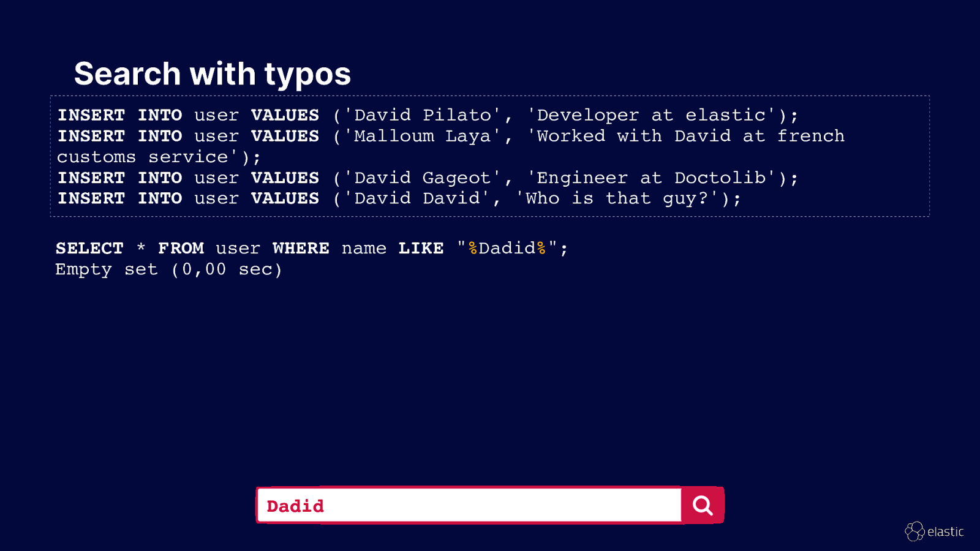
Task: Click the first INSERT line for David Pilato
Action: pos(428,115)
